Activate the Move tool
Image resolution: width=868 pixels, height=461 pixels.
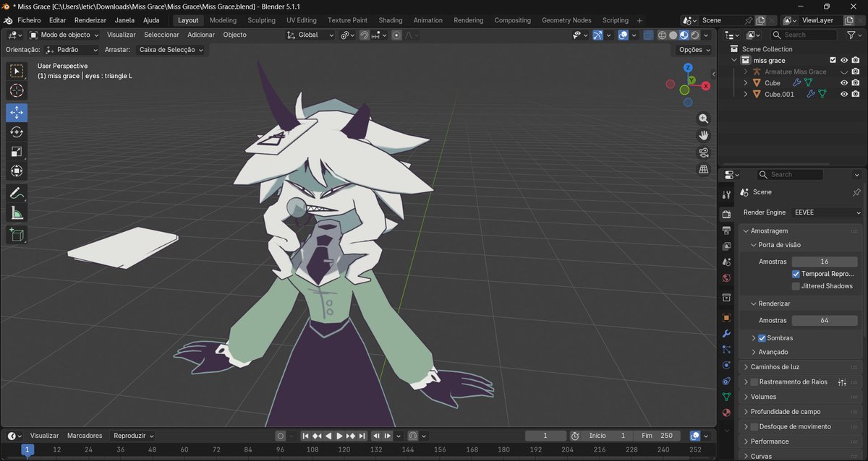[x=17, y=113]
